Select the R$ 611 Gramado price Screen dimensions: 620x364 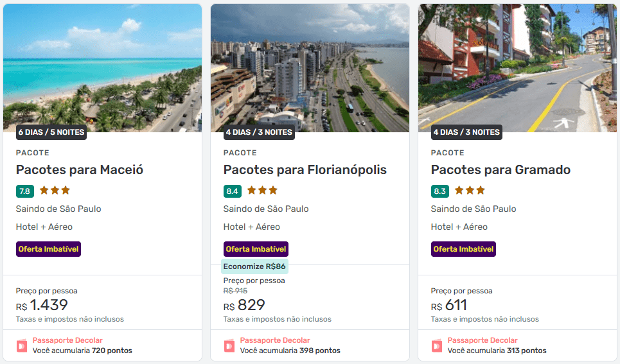449,305
